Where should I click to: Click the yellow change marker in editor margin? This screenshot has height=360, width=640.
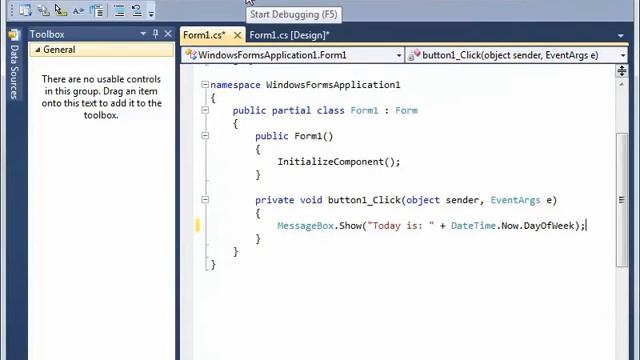click(198, 225)
